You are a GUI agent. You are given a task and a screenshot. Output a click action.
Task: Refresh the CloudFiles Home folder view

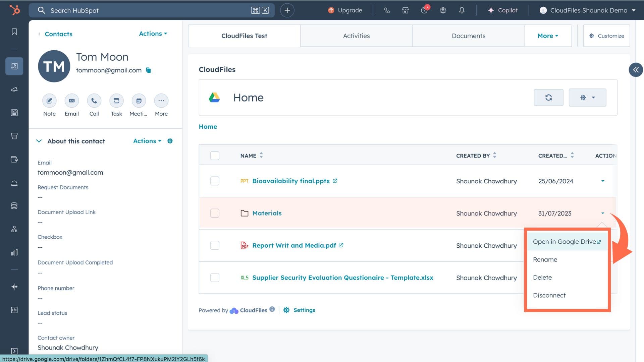548,98
